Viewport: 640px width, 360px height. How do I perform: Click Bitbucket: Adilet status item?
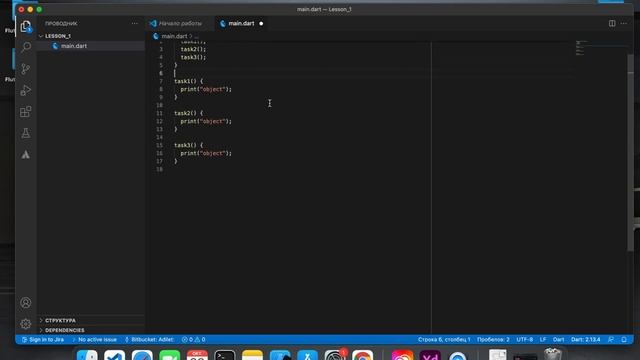click(x=149, y=340)
